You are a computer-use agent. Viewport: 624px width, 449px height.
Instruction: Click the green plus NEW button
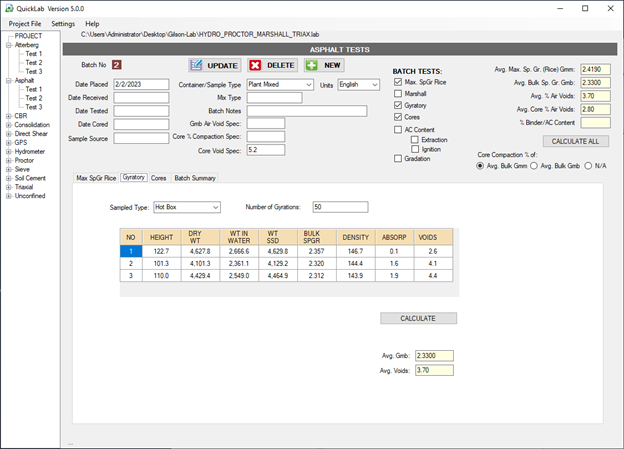click(324, 65)
